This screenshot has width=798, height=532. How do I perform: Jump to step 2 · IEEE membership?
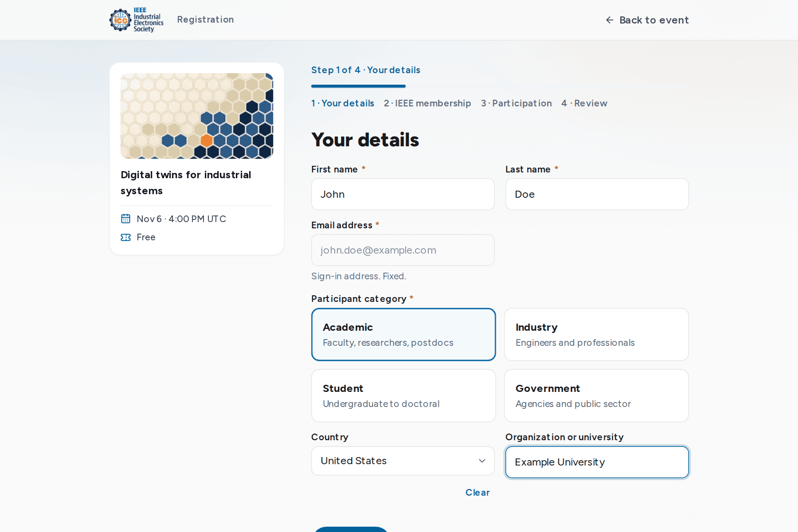pos(427,103)
